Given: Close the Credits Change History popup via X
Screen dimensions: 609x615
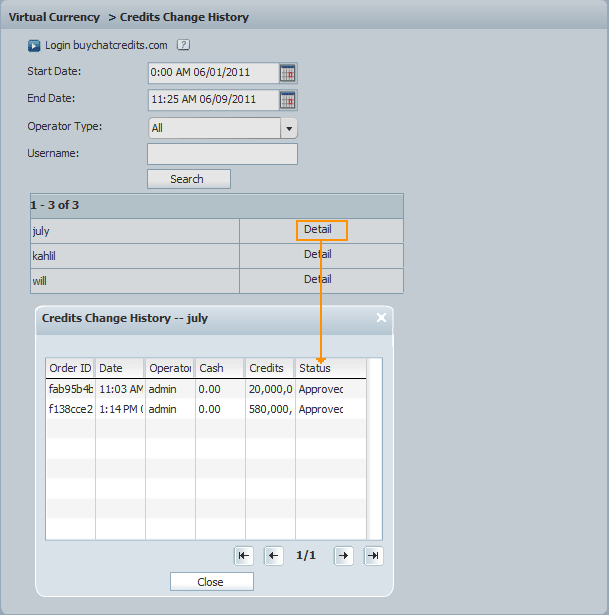Looking at the screenshot, I should [x=381, y=318].
